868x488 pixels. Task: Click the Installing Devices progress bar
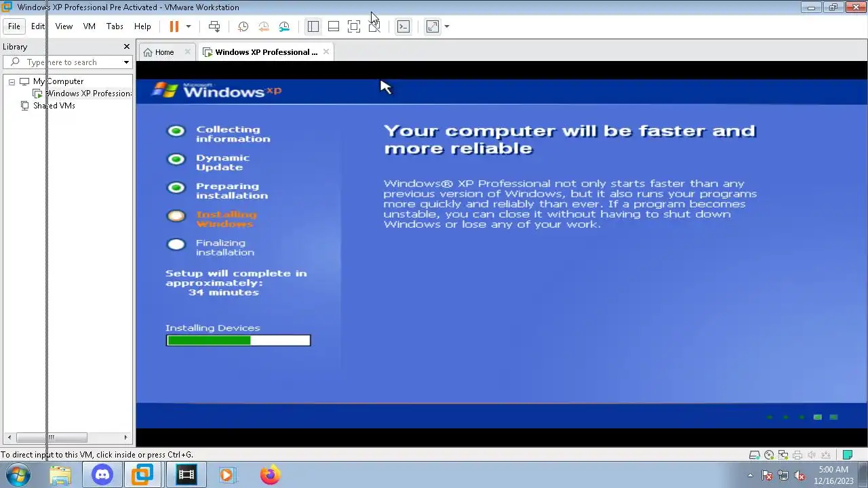pyautogui.click(x=238, y=340)
